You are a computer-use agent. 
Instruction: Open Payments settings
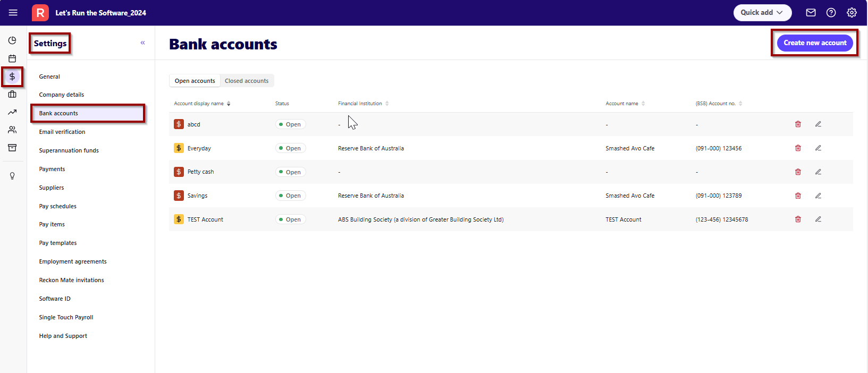pos(52,169)
